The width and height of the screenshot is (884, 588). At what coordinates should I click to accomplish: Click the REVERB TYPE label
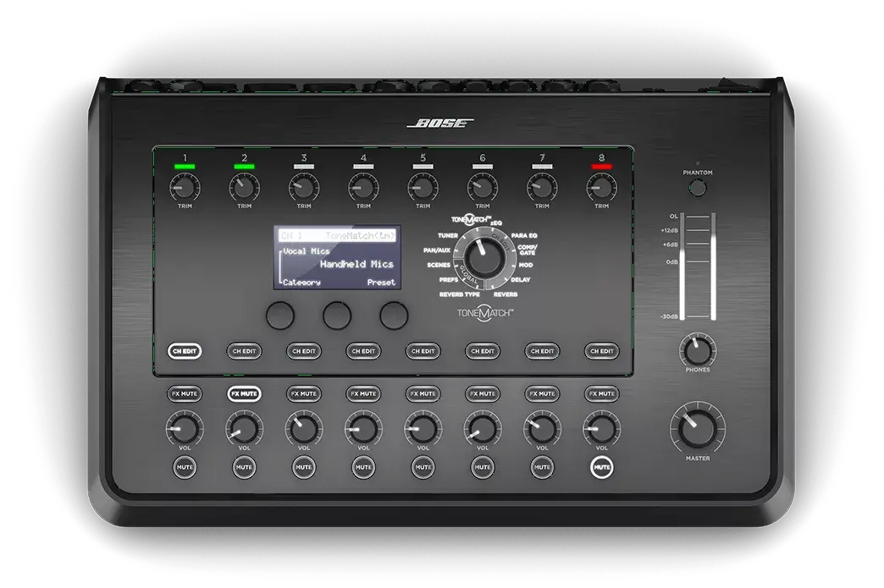(460, 294)
